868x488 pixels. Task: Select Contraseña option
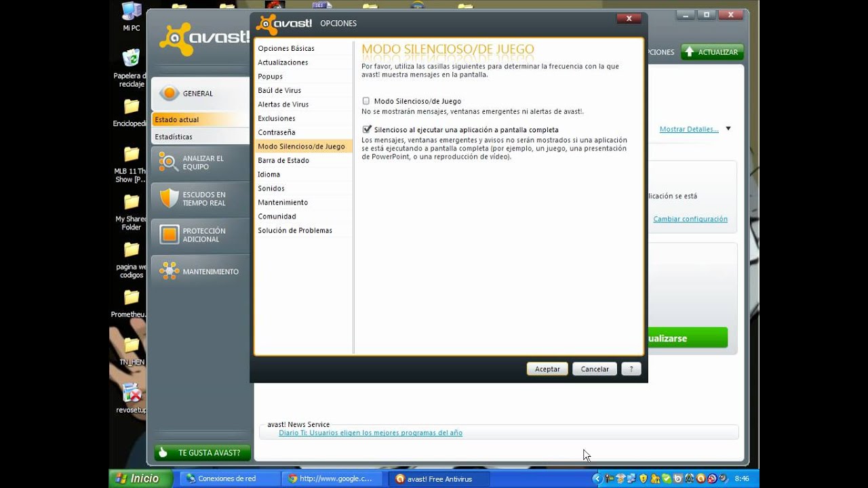pos(304,132)
